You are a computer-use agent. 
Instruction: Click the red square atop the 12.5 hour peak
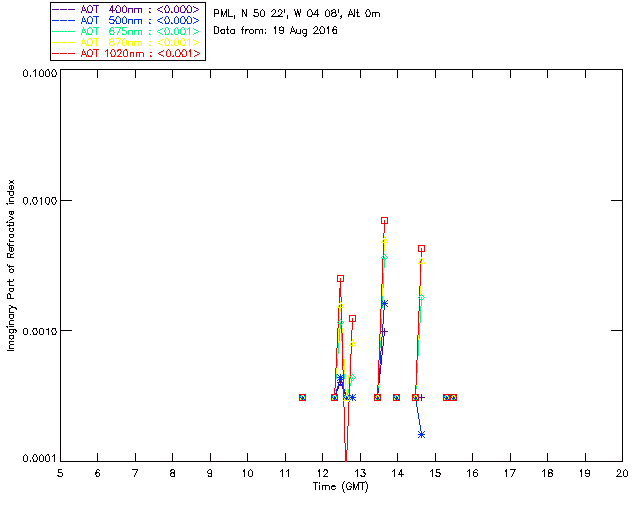340,278
